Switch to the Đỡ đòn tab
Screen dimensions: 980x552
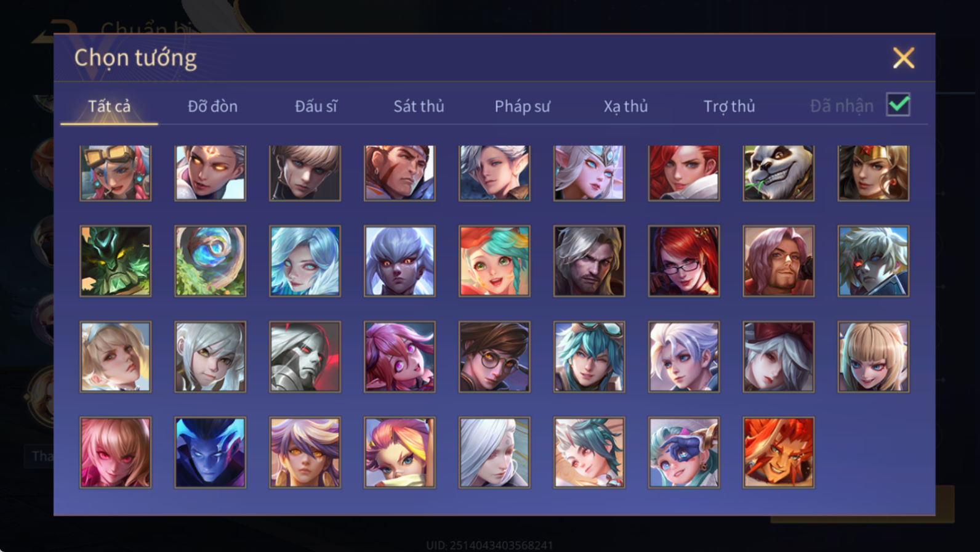212,106
